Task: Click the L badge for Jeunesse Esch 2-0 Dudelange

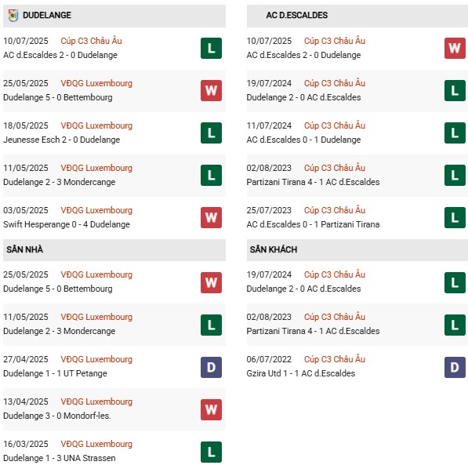Action: coord(211,133)
